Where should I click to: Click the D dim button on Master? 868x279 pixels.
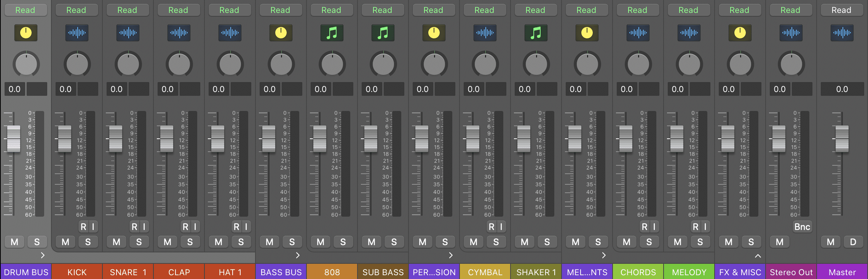click(853, 242)
